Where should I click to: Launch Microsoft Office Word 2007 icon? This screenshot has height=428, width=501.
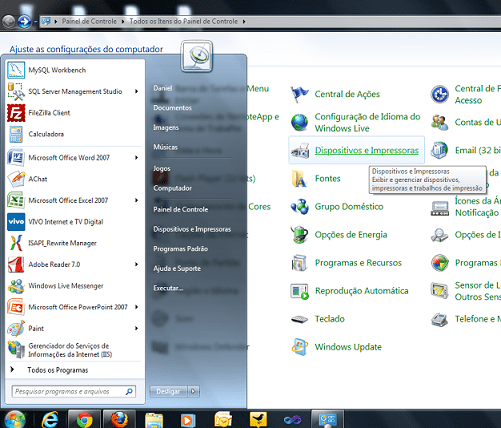point(16,158)
